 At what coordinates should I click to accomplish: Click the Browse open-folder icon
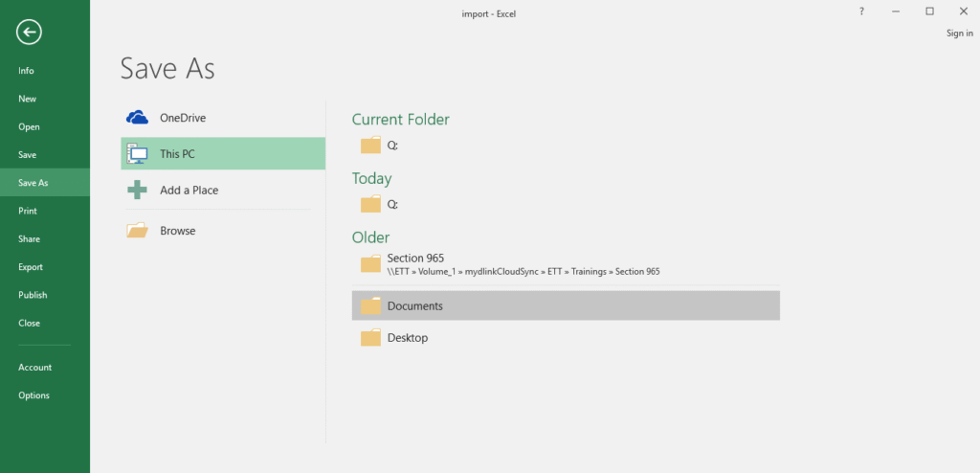click(138, 231)
